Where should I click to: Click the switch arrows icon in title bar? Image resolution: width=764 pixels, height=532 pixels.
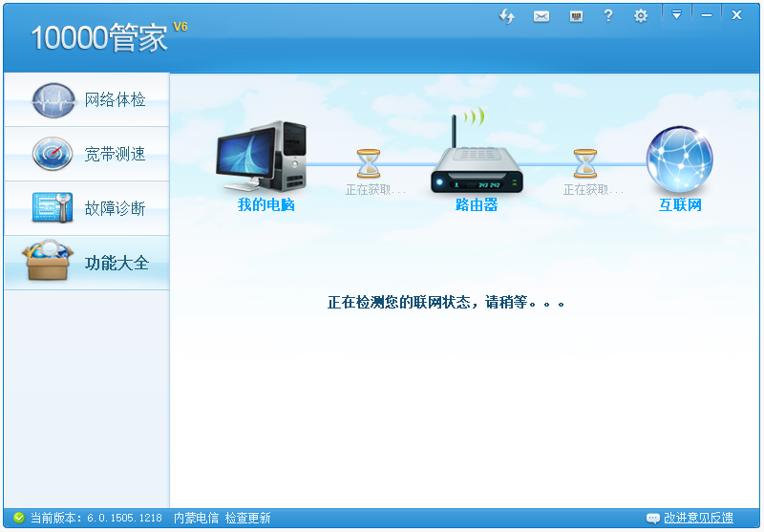(x=507, y=16)
